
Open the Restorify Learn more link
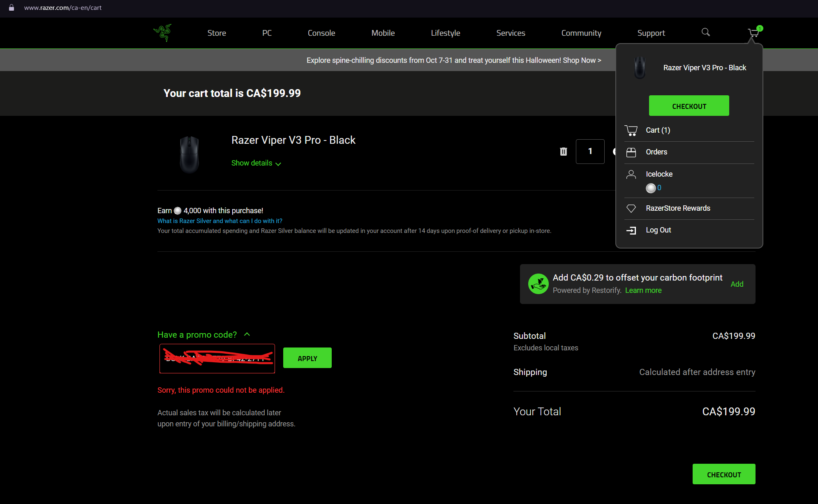click(x=643, y=290)
